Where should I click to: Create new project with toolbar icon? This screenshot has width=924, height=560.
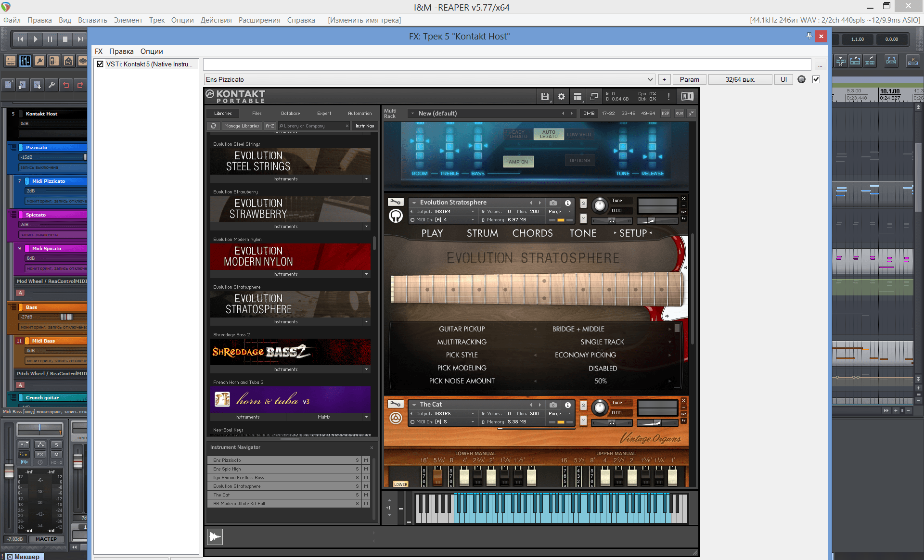click(x=9, y=85)
